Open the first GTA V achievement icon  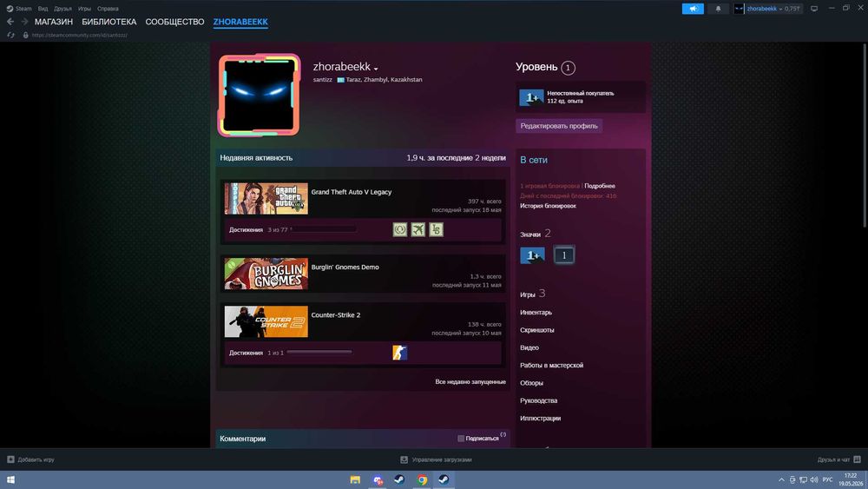[399, 229]
